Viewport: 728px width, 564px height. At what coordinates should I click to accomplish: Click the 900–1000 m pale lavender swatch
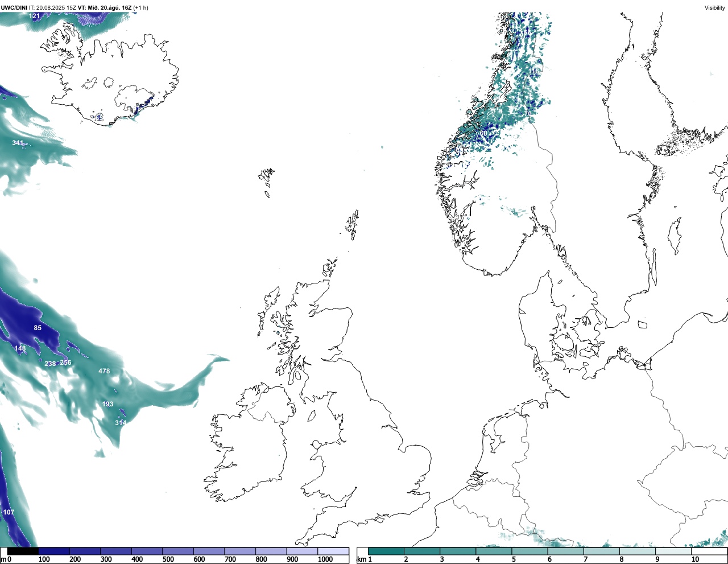pyautogui.click(x=302, y=551)
